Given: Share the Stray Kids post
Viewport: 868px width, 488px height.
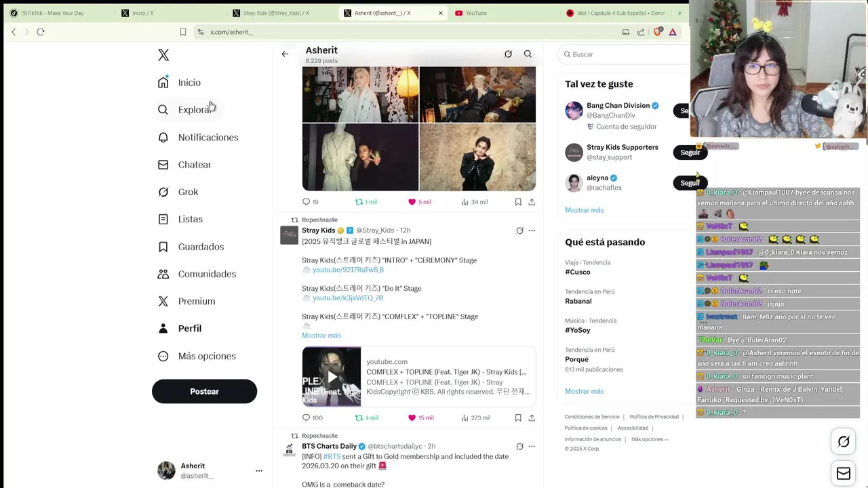Looking at the screenshot, I should pos(532,418).
